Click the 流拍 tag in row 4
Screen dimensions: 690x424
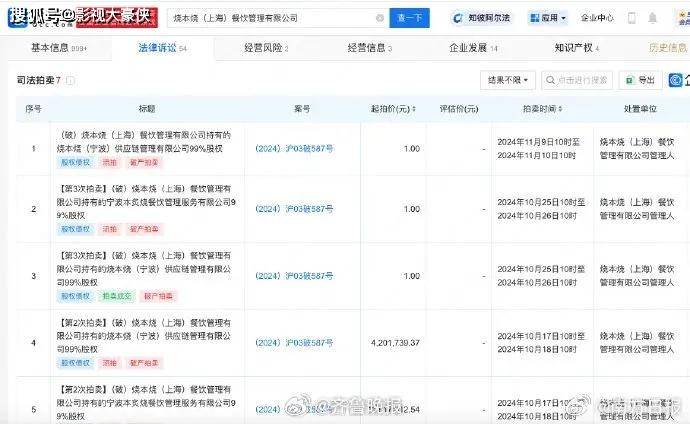pyautogui.click(x=110, y=363)
